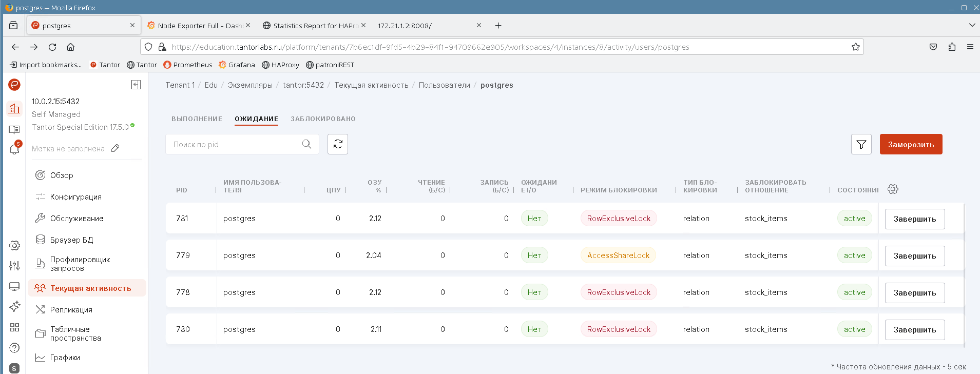Bookmark this page with star icon
980x374 pixels.
(x=856, y=47)
